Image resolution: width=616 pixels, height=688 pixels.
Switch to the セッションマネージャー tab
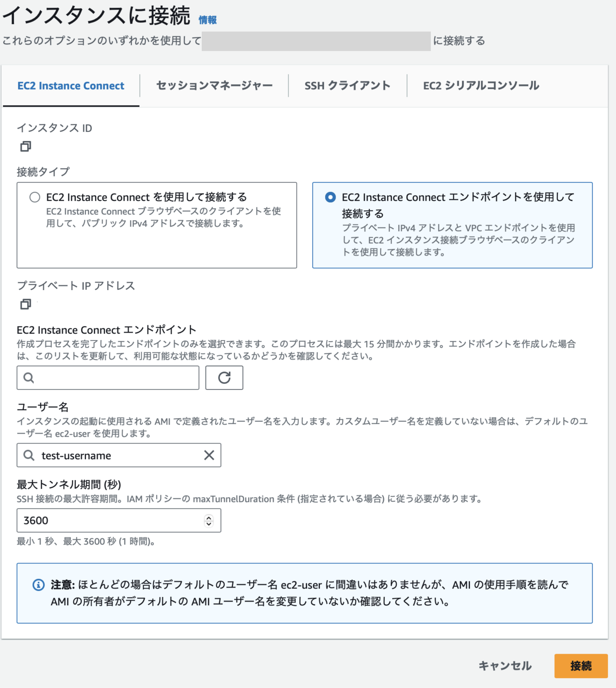click(x=214, y=85)
